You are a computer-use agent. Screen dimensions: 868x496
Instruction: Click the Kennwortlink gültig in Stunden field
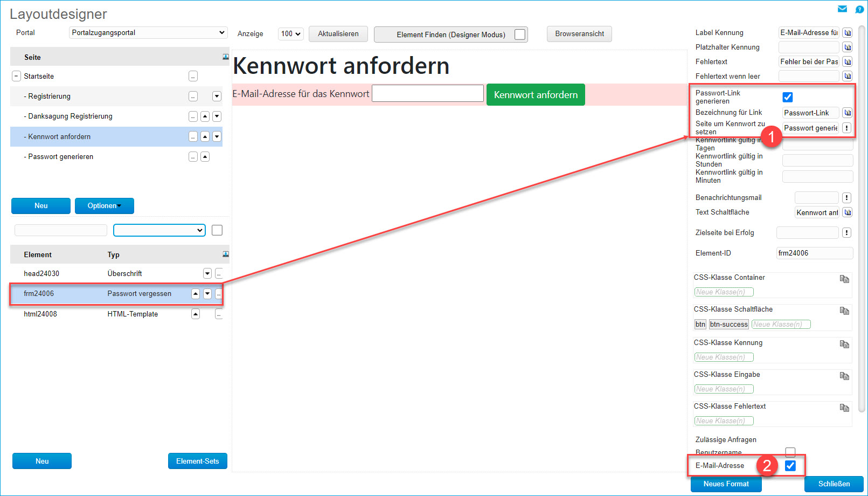(x=818, y=160)
